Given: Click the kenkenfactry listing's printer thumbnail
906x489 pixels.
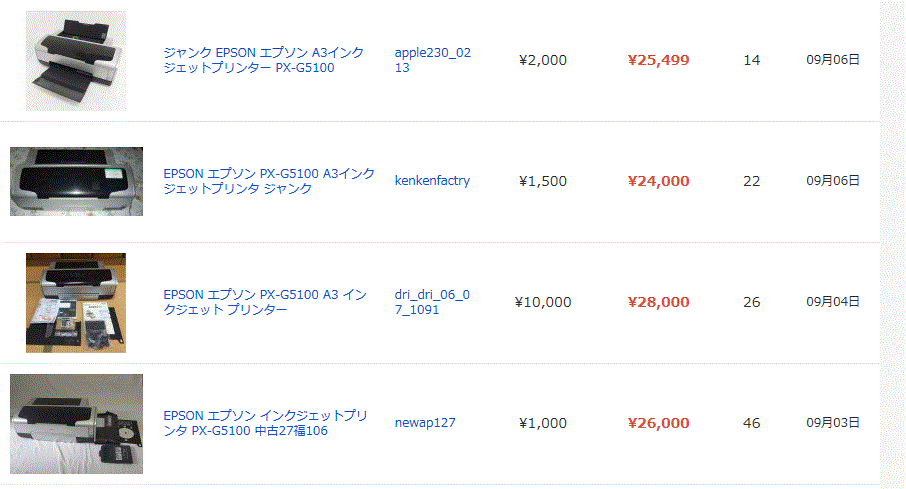Looking at the screenshot, I should coord(76,181).
